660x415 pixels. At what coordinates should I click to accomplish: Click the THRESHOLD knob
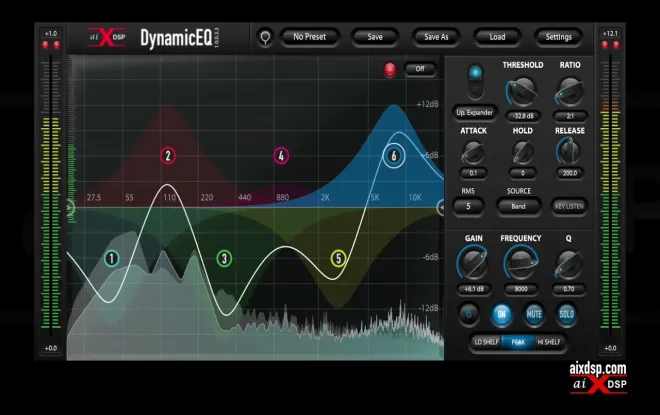coord(522,91)
